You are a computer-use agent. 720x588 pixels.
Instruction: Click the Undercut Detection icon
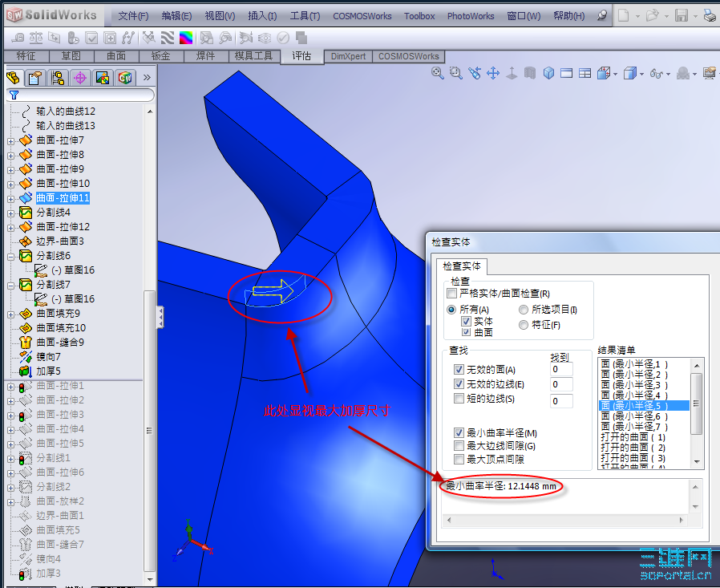click(x=225, y=39)
